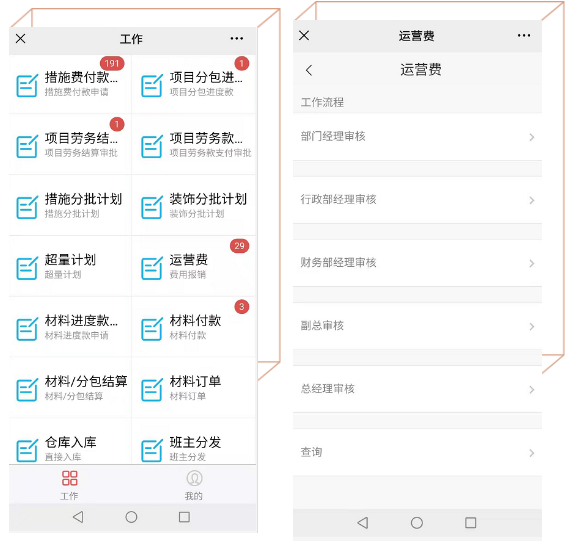This screenshot has height=555, width=578.
Task: Tap Android recents button on left phone
Action: pos(184,517)
